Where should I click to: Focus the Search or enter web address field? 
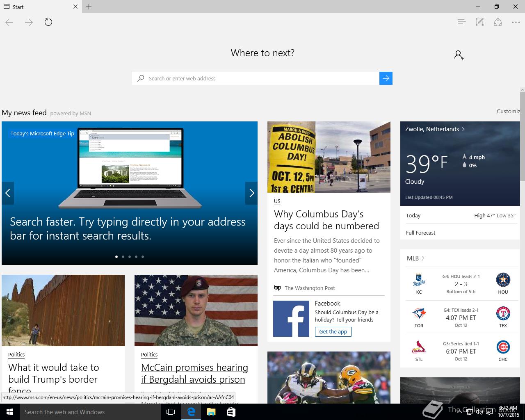click(256, 78)
